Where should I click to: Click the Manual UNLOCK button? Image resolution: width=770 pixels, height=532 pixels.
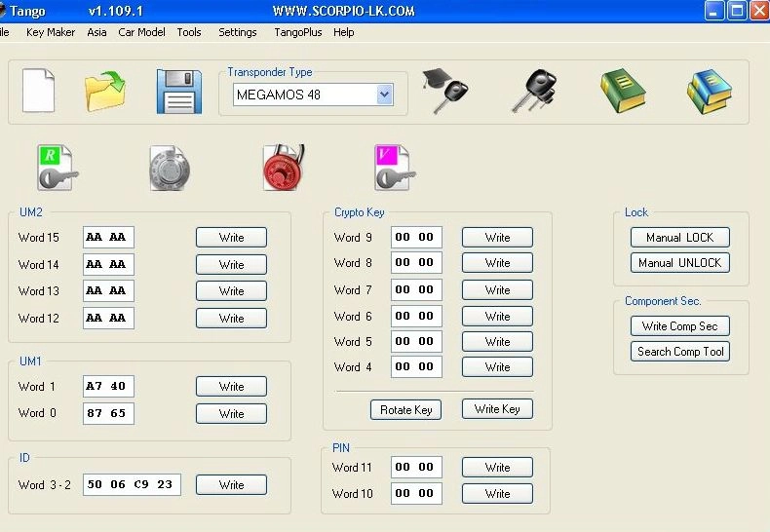680,263
